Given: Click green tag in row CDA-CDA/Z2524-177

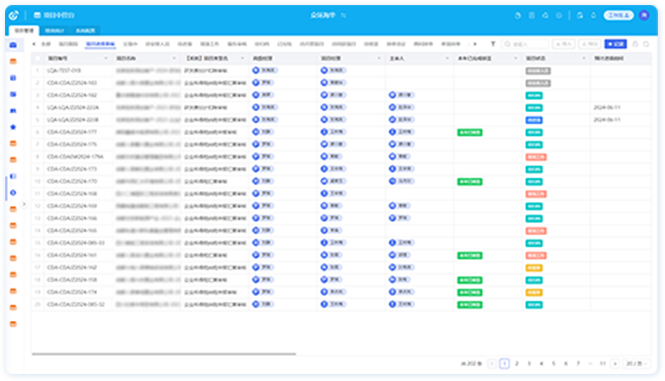Looking at the screenshot, I should (x=469, y=132).
